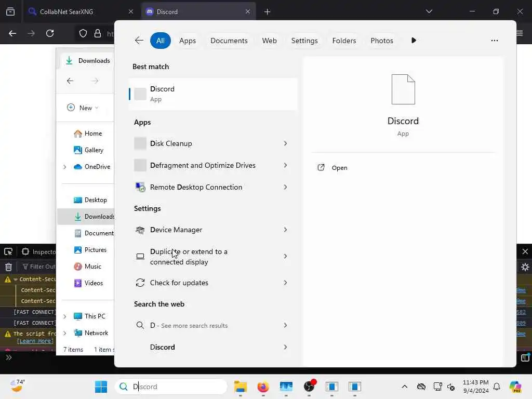Go back in browser history
Image resolution: width=532 pixels, height=399 pixels.
(x=12, y=33)
